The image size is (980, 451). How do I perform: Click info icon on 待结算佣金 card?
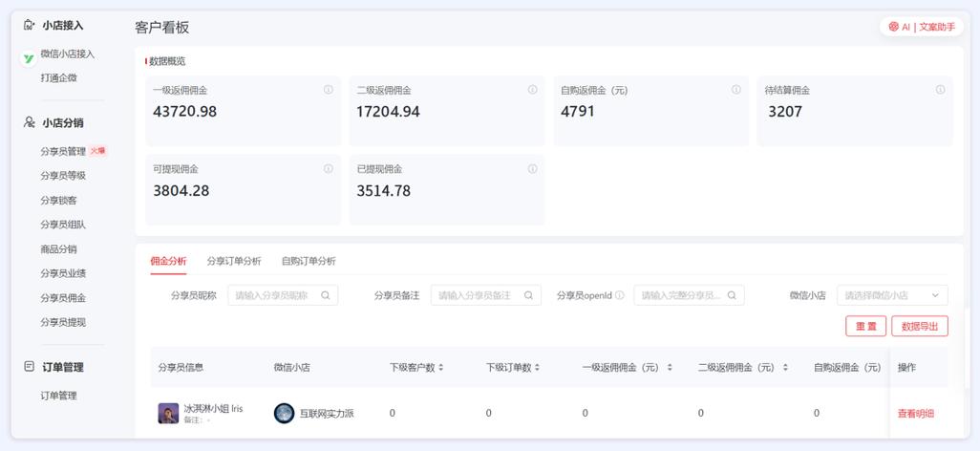click(940, 90)
